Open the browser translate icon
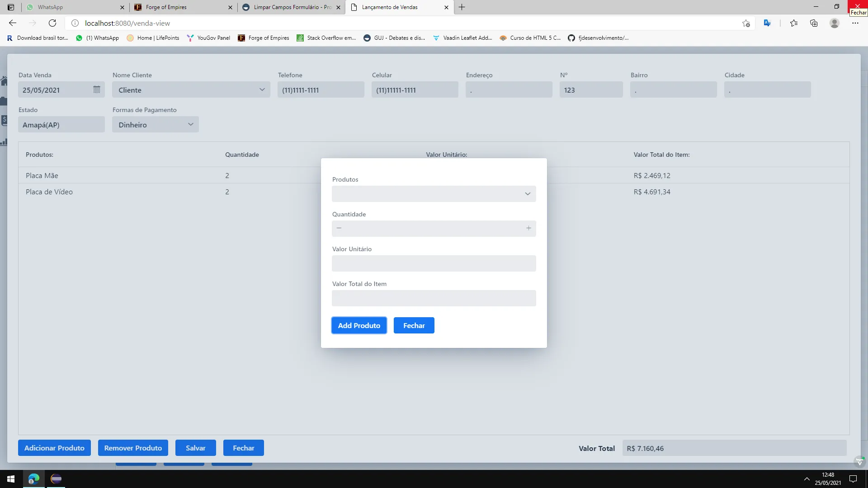 pyautogui.click(x=767, y=23)
